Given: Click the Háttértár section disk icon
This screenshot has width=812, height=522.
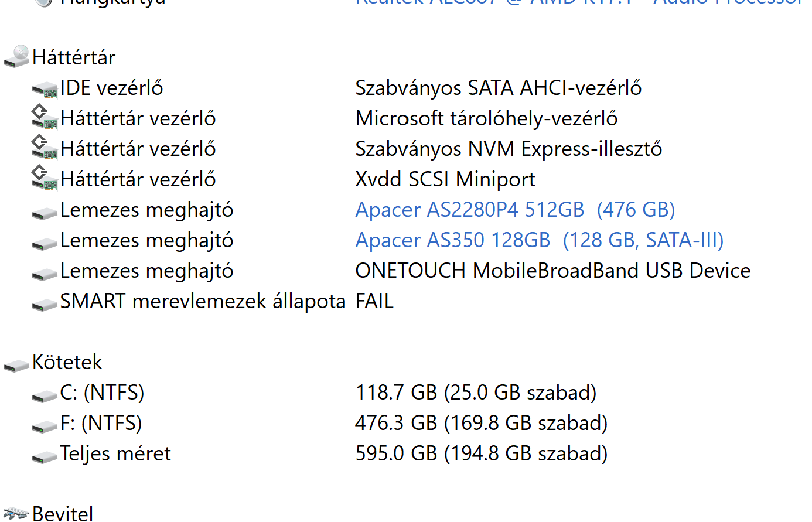Looking at the screenshot, I should point(16,56).
